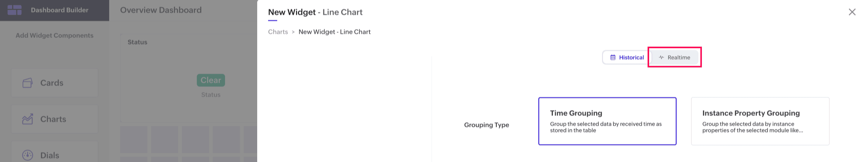Click the Cards component icon
The height and width of the screenshot is (162, 868).
pos(27,83)
